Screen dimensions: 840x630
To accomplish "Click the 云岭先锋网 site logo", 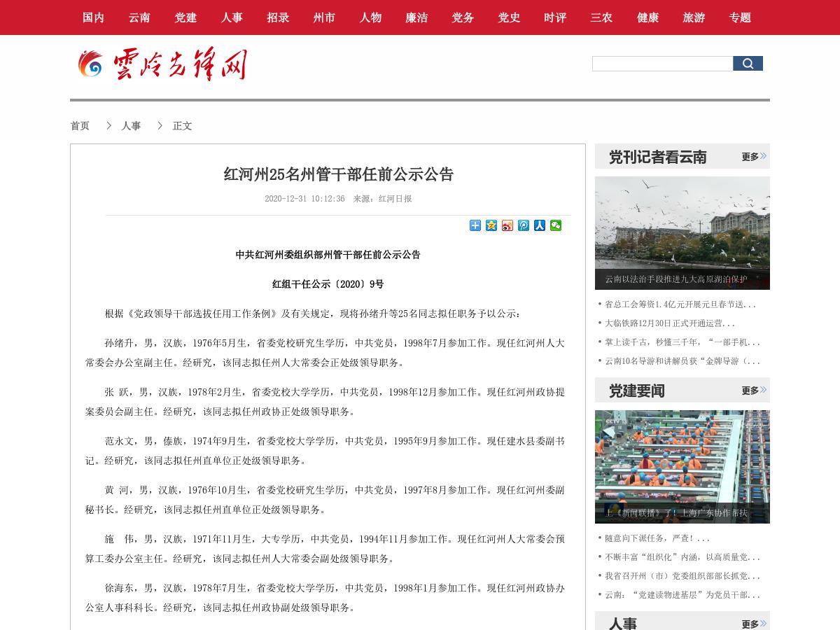I will (162, 64).
